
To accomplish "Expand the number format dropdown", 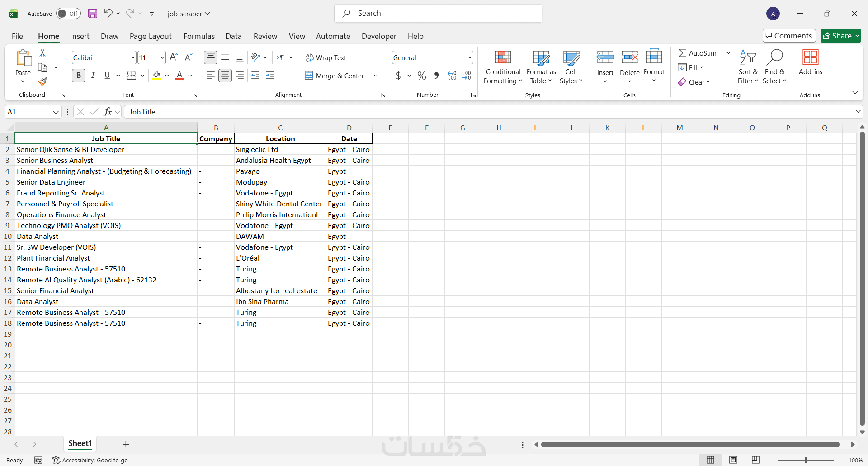I will tap(470, 57).
